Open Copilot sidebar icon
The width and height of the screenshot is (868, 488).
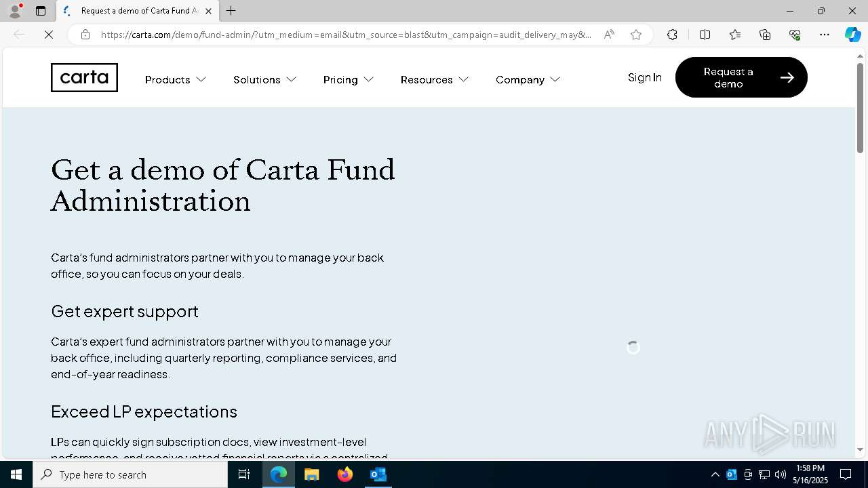pos(852,35)
